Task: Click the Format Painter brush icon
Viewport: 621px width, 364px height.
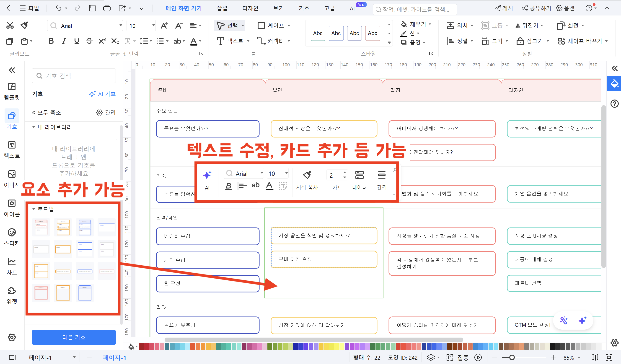Action: (x=24, y=25)
